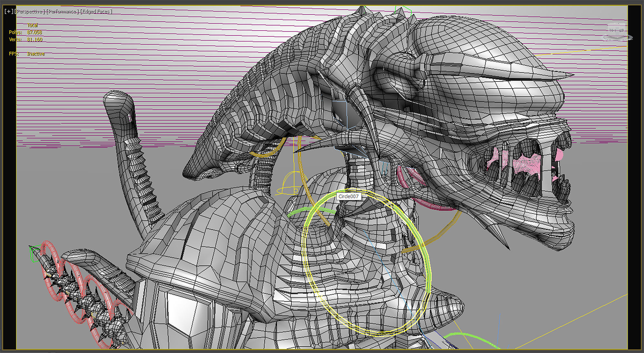Click the ViewCube rotation arrow

604,37
